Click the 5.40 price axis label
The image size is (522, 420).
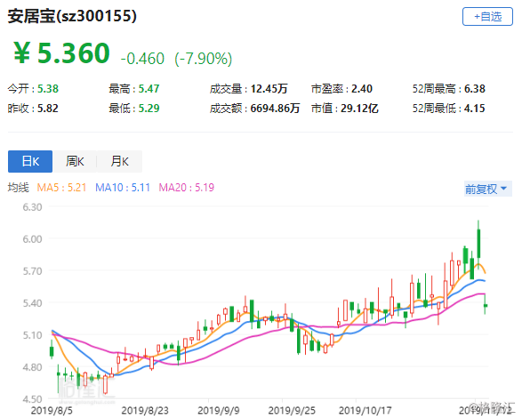coord(32,303)
